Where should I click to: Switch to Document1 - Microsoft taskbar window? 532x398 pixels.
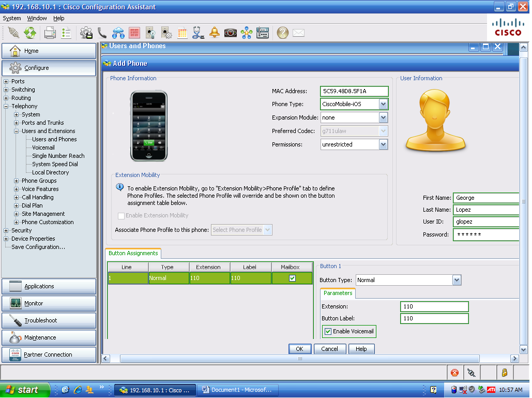coord(238,390)
